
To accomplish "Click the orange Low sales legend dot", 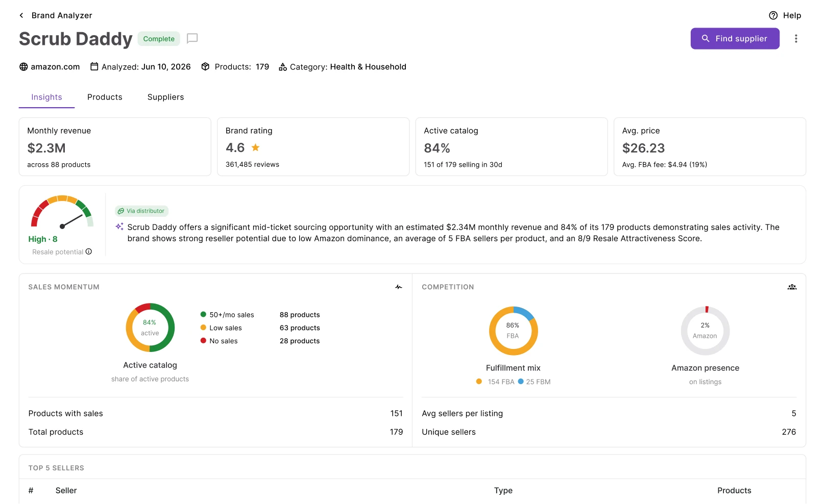I will click(x=203, y=327).
